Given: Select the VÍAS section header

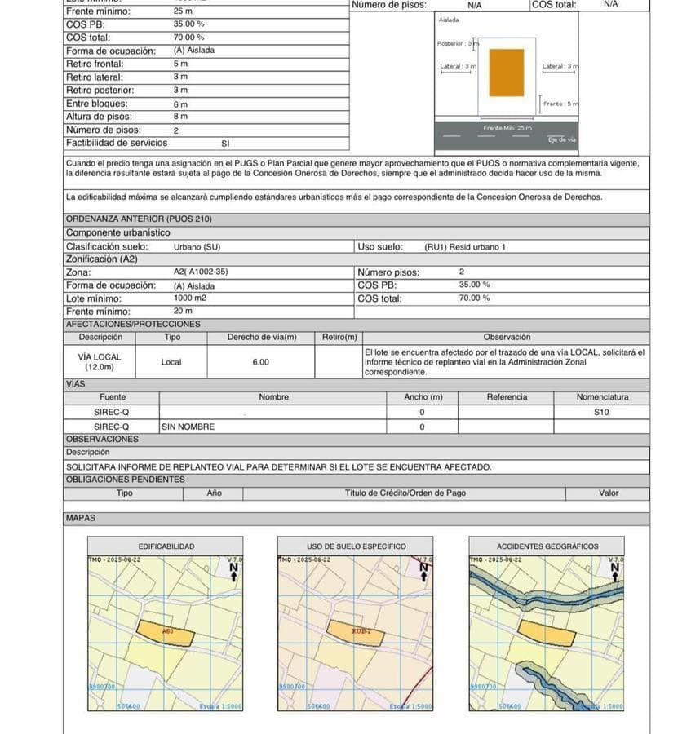Looking at the screenshot, I should (357, 384).
